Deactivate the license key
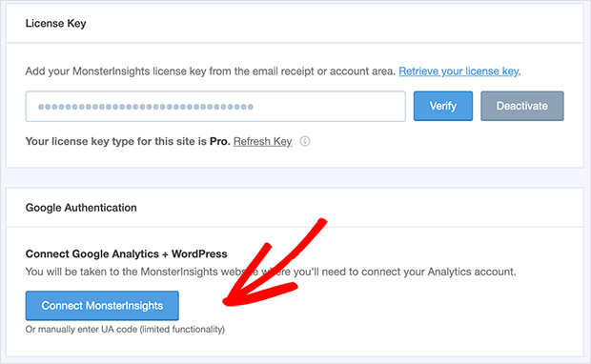 coord(522,106)
